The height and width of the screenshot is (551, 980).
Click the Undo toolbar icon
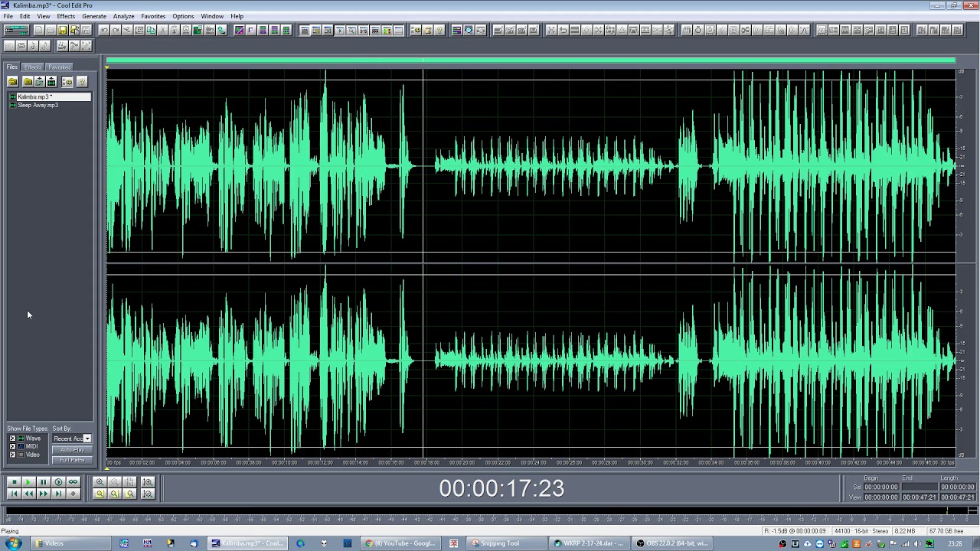click(104, 30)
